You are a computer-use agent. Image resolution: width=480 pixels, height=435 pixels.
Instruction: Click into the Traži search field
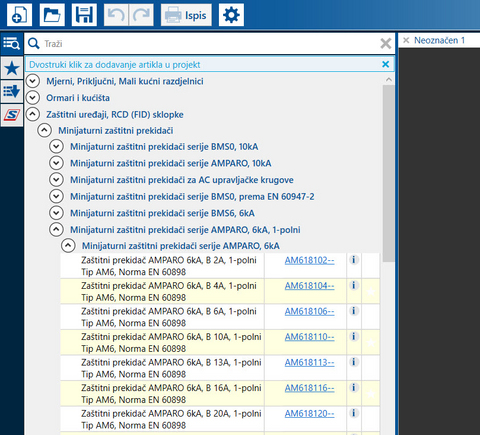(x=210, y=44)
